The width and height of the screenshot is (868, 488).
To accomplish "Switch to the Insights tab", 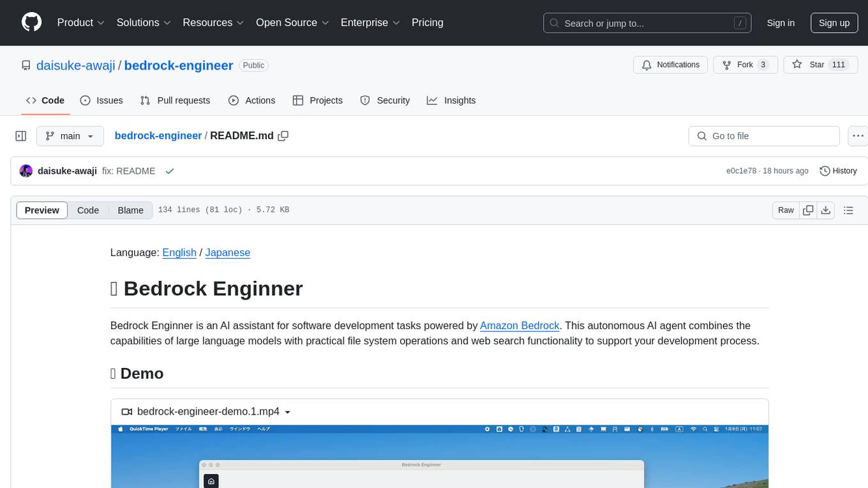I will pos(451,100).
